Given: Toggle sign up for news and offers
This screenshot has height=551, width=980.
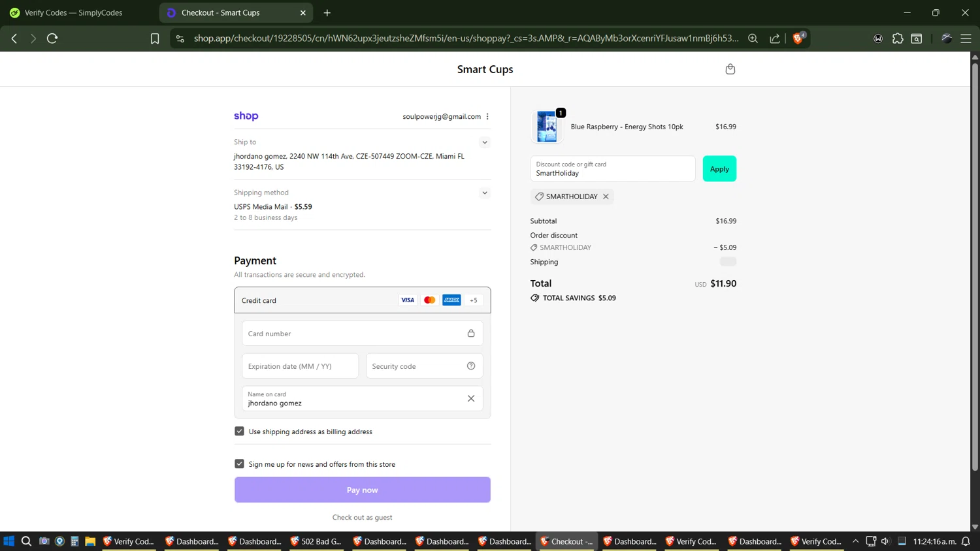Looking at the screenshot, I should pos(239,464).
